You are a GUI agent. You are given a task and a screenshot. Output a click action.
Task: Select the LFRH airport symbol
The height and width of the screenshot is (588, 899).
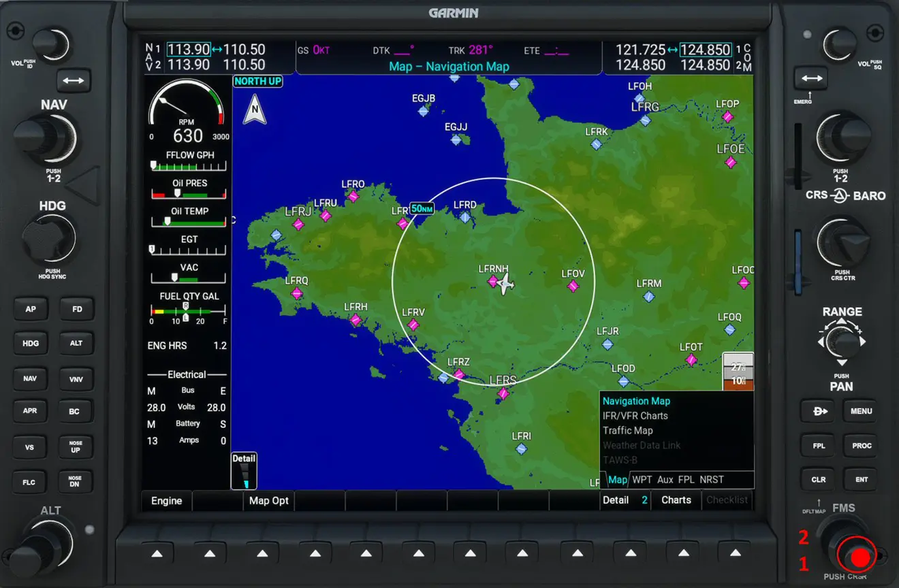356,319
